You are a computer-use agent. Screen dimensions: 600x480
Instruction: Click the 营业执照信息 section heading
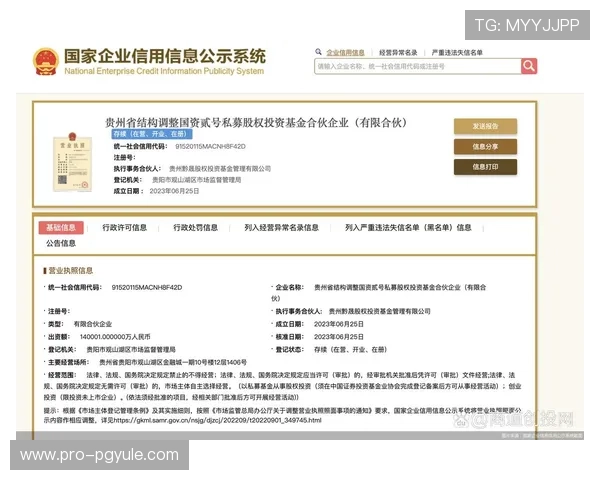70,271
